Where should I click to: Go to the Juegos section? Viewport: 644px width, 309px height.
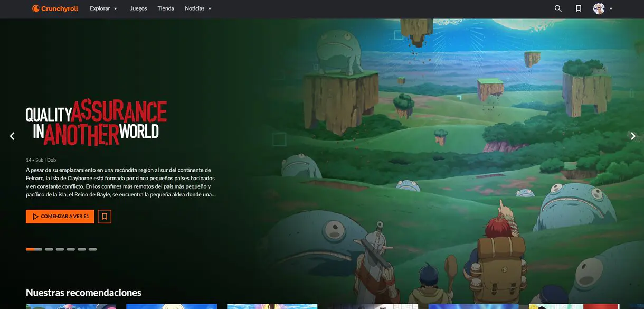tap(138, 8)
